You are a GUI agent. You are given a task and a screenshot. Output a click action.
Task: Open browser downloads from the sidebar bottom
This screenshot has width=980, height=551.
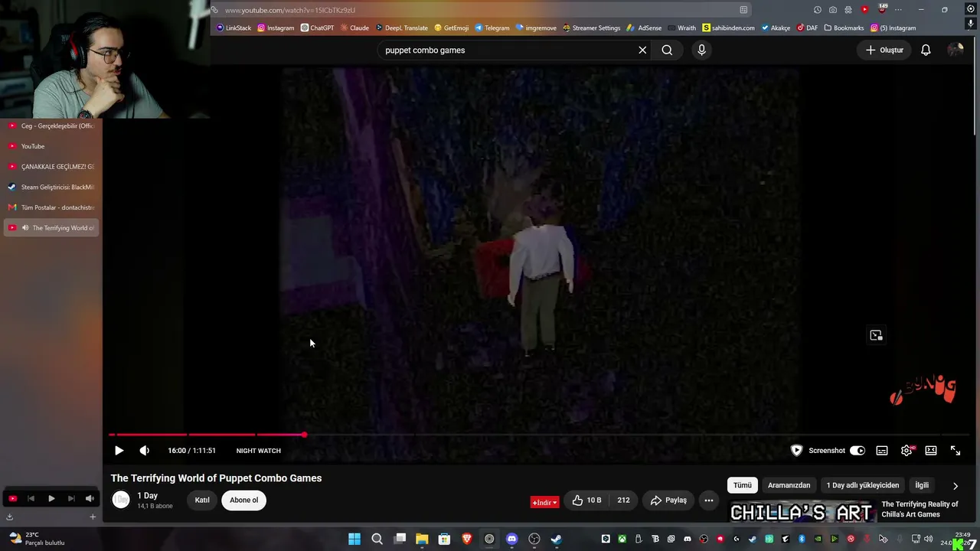click(9, 517)
